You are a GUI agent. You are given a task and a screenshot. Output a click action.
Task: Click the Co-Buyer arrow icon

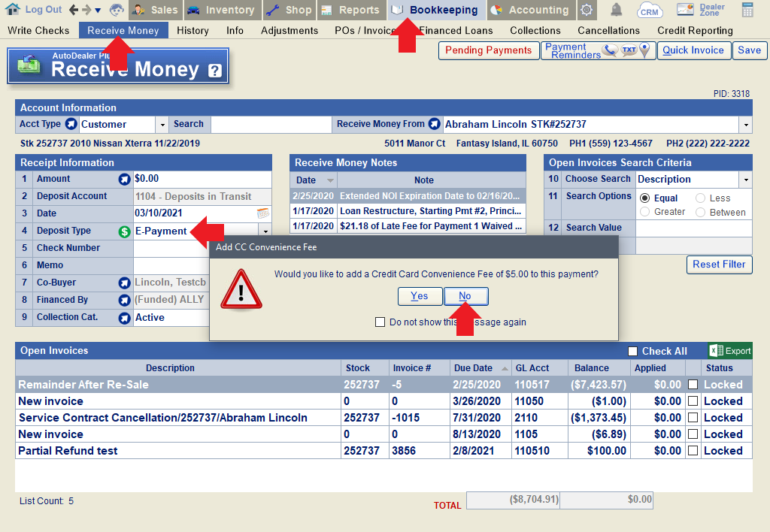pos(124,283)
